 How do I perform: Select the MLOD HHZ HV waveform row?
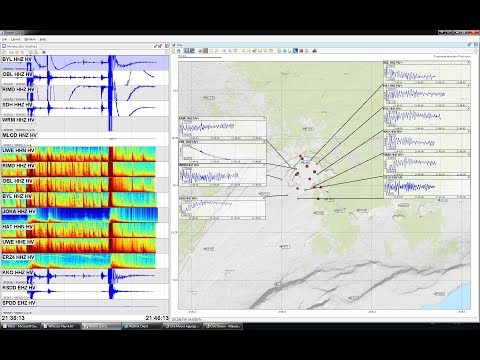coord(85,139)
